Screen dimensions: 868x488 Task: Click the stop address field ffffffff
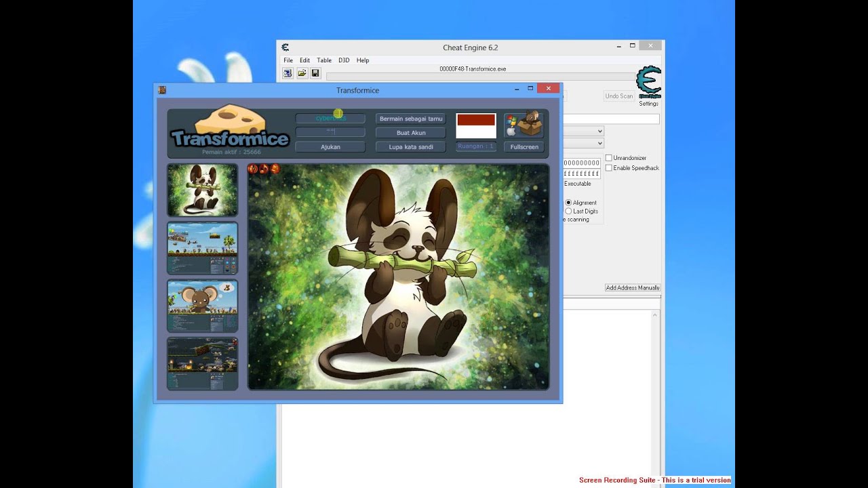[582, 174]
